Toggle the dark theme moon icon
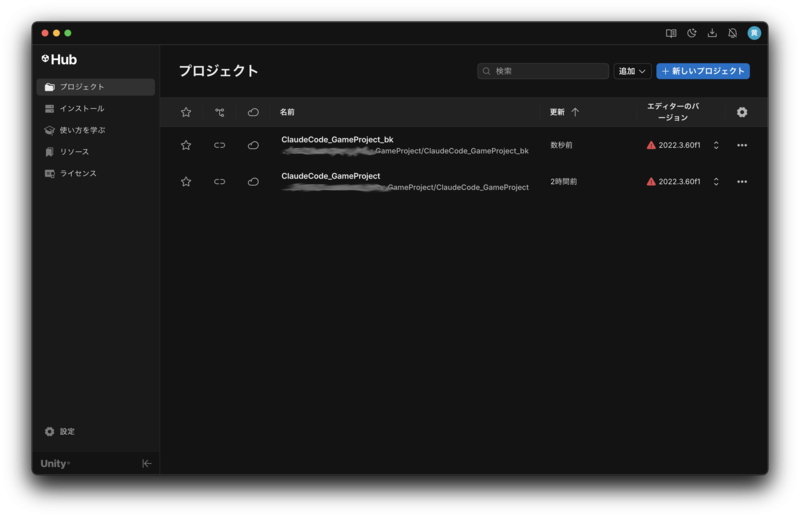Image resolution: width=800 pixels, height=517 pixels. coord(692,33)
